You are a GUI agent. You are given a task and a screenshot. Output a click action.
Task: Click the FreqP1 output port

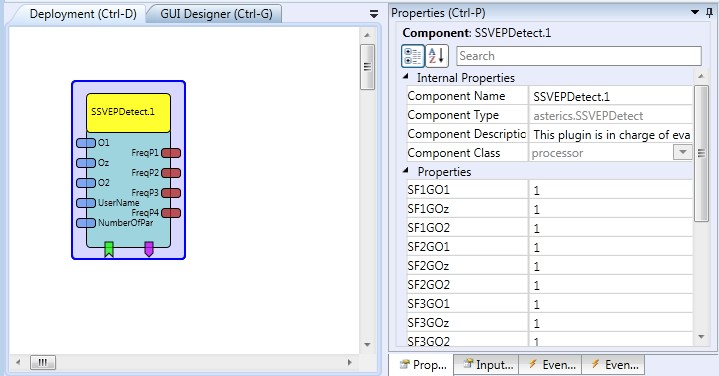point(171,153)
